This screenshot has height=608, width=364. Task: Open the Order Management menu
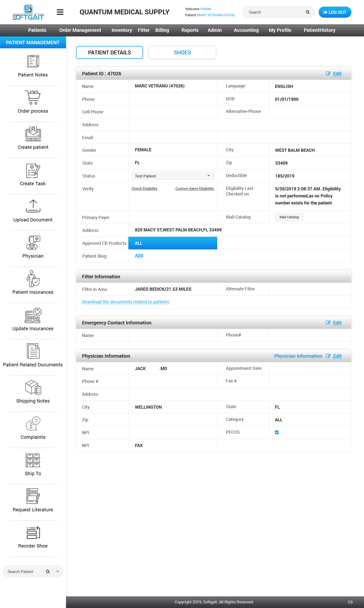coord(80,30)
